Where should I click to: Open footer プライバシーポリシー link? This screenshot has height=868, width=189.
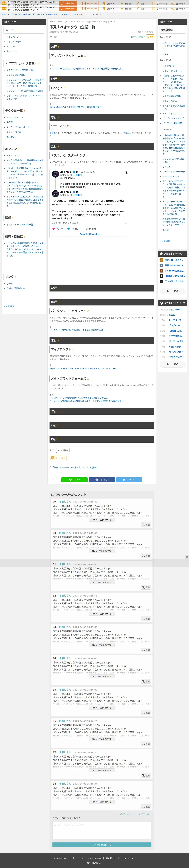coord(126,858)
